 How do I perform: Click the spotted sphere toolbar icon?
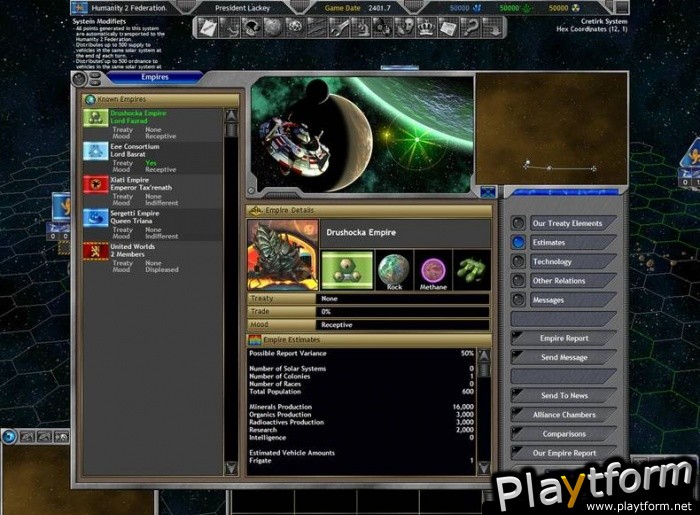click(x=295, y=28)
